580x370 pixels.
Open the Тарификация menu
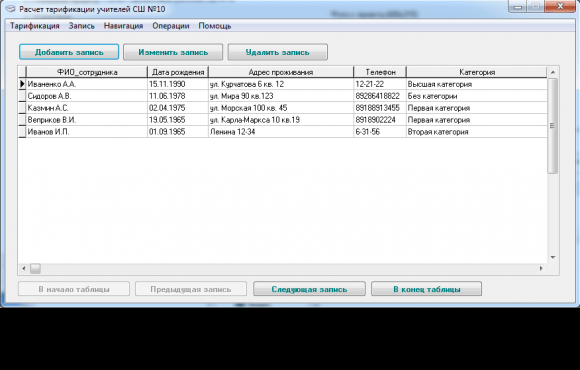[x=34, y=26]
